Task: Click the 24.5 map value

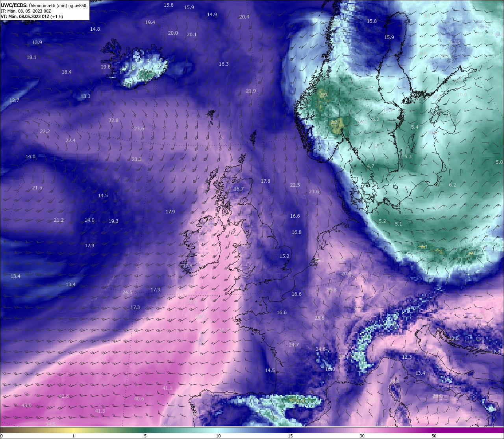Action: (x=127, y=293)
